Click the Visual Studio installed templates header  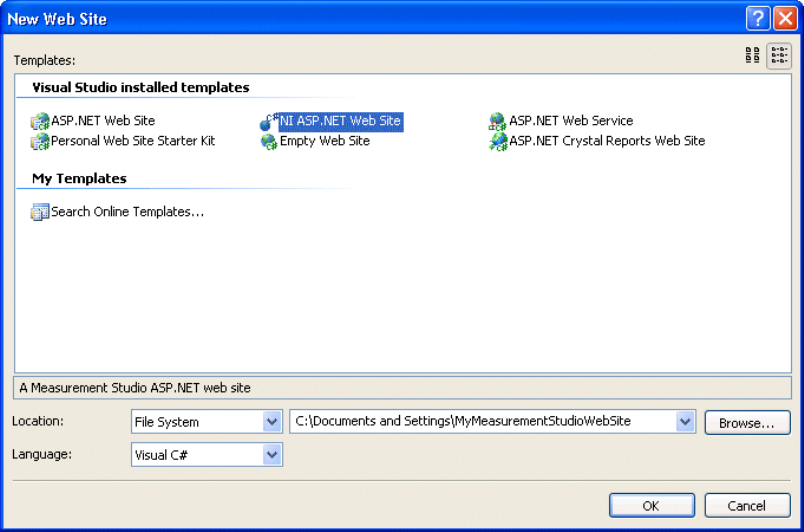pyautogui.click(x=140, y=88)
